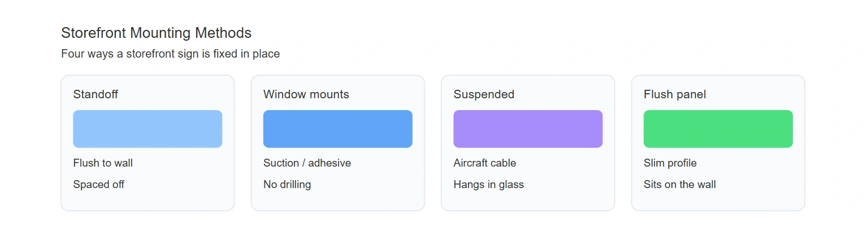Click the 'Slim profile' text
This screenshot has width=868, height=227.
point(670,163)
